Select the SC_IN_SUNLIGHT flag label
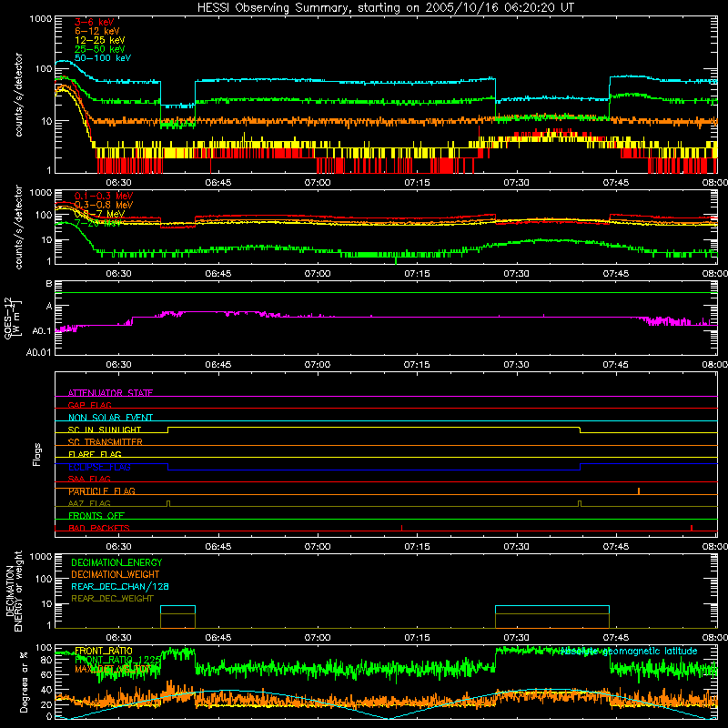Viewport: 728px width, 728px height. pos(105,430)
